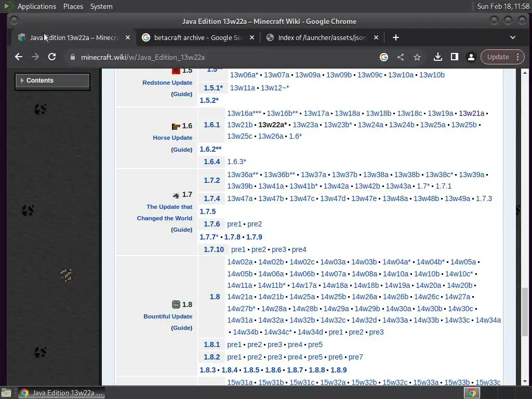The width and height of the screenshot is (532, 399).
Task: Open the 13w23a snapshot link
Action: (x=305, y=125)
